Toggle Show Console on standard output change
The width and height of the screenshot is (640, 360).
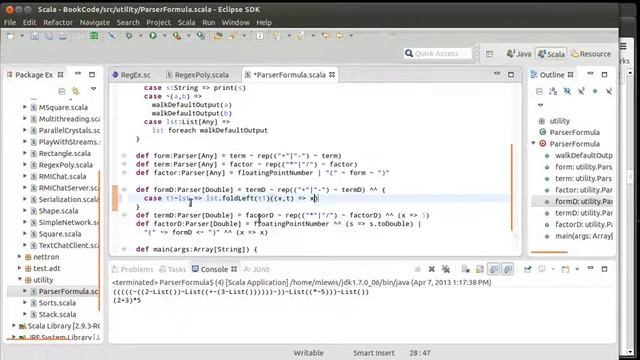click(494, 269)
